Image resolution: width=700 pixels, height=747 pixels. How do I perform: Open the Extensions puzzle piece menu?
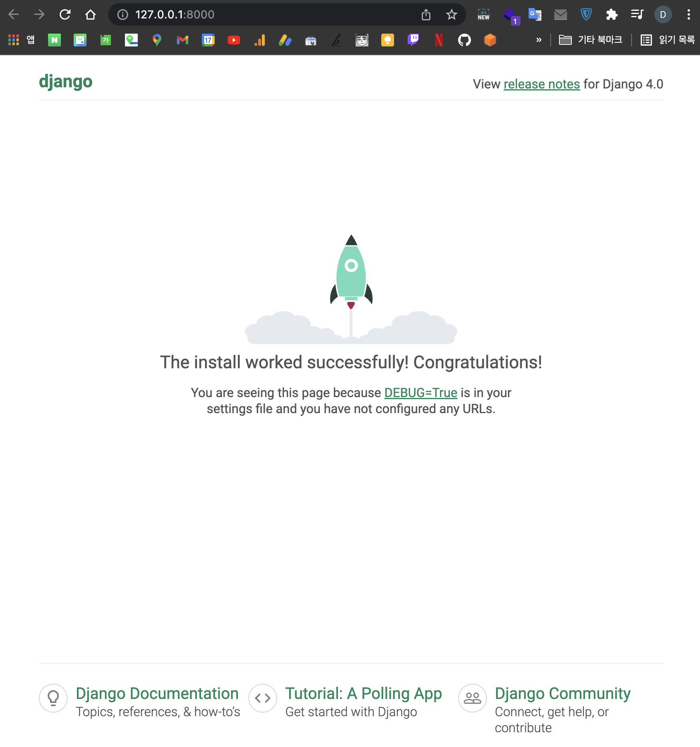[x=612, y=15]
